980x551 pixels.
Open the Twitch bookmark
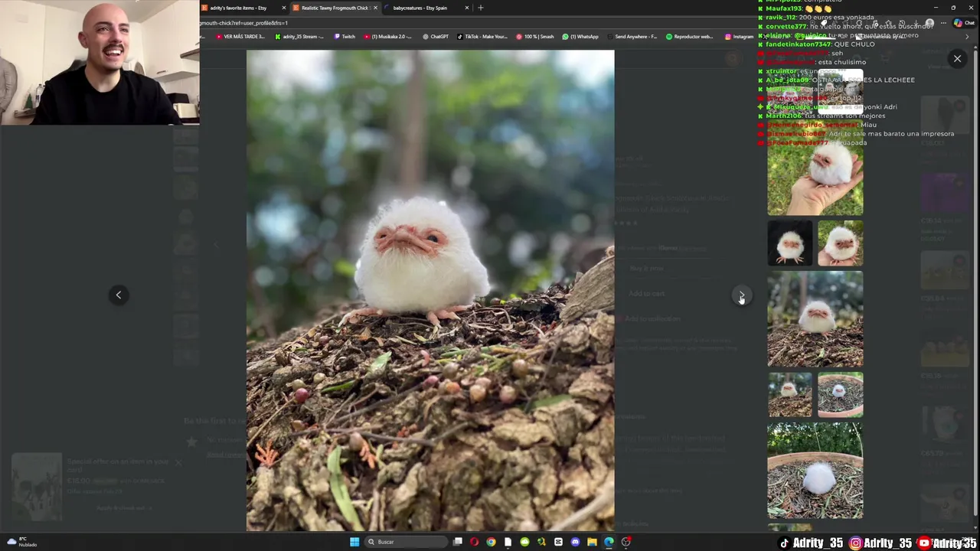[345, 37]
